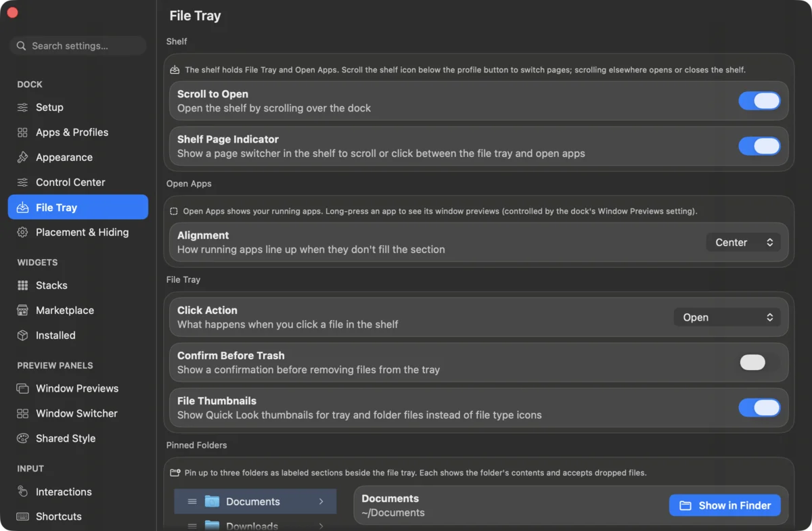Screen dimensions: 812x531
Task: Open Window Switcher settings
Action: [78, 414]
